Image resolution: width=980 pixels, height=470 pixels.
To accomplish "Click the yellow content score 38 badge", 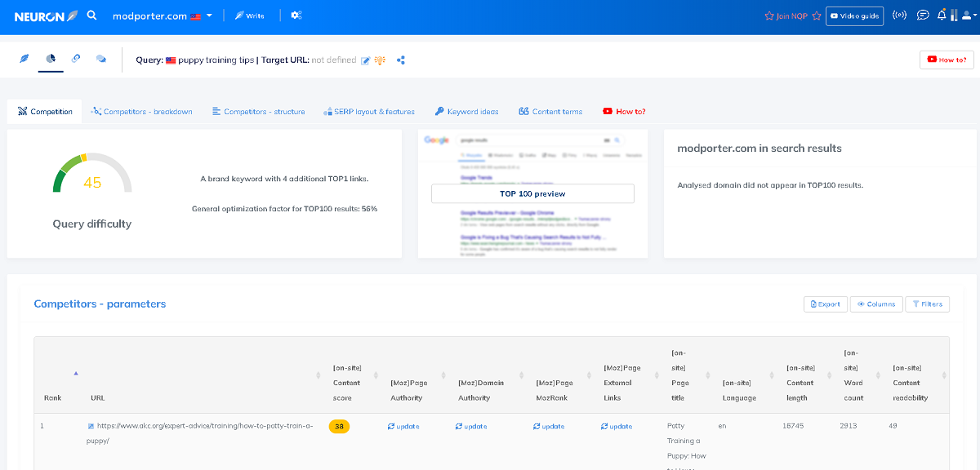I will coord(339,426).
